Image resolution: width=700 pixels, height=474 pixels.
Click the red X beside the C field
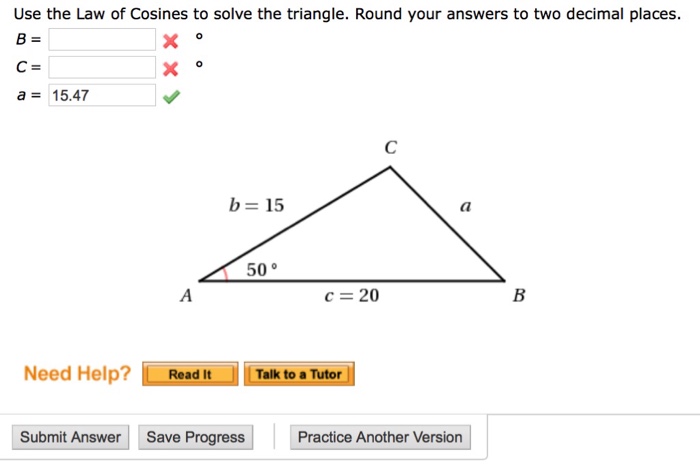170,69
